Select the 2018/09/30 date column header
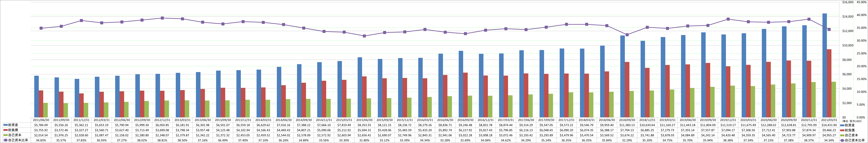The image size is (868, 143). click(627, 120)
